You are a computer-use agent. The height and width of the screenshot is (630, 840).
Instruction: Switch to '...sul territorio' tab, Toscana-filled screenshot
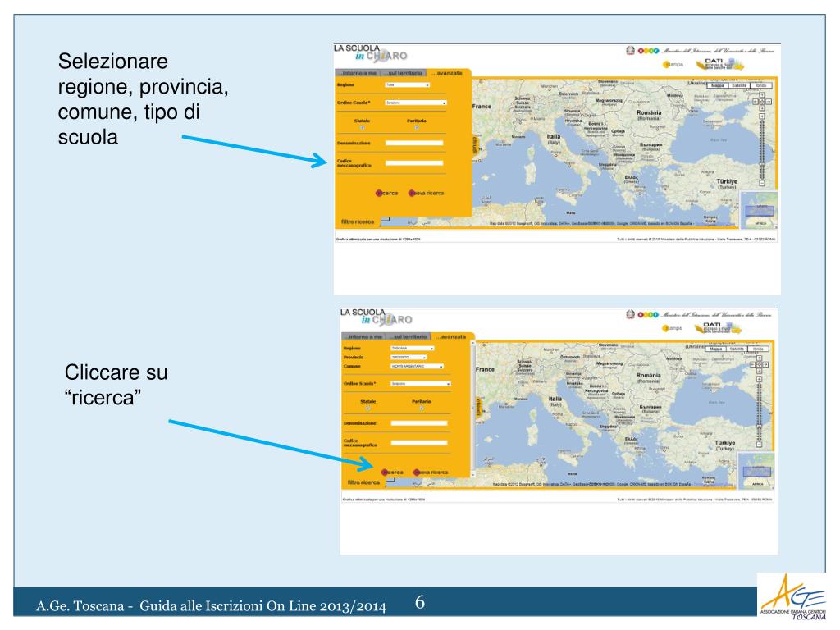click(x=410, y=337)
